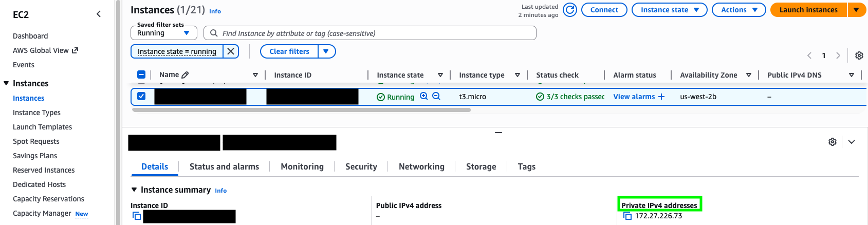This screenshot has height=225, width=868.
Task: Expand the Actions dropdown menu
Action: point(738,10)
